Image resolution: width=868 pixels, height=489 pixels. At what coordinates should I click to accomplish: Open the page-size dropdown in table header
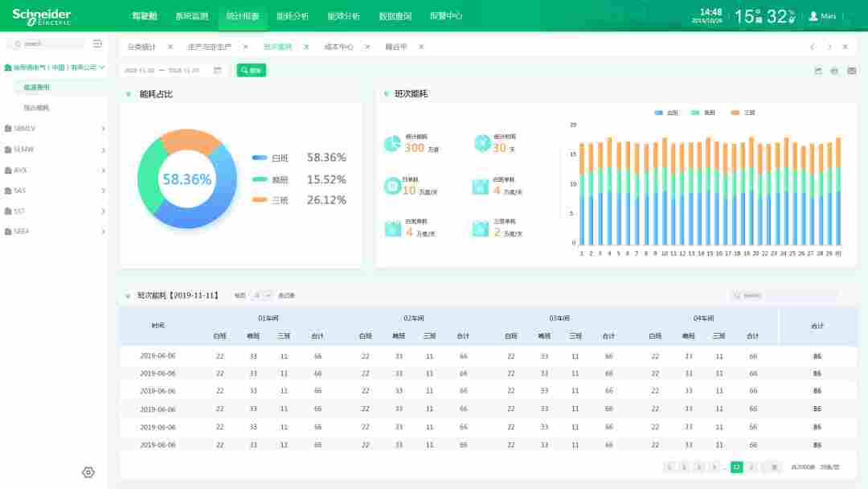tap(263, 296)
